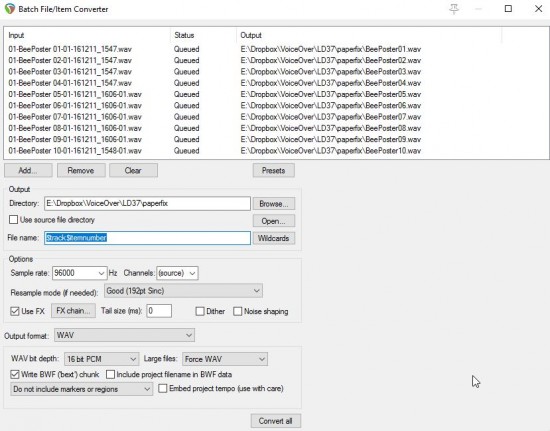The width and height of the screenshot is (550, 431).
Task: Open the Sample rate dropdown
Action: click(x=80, y=273)
